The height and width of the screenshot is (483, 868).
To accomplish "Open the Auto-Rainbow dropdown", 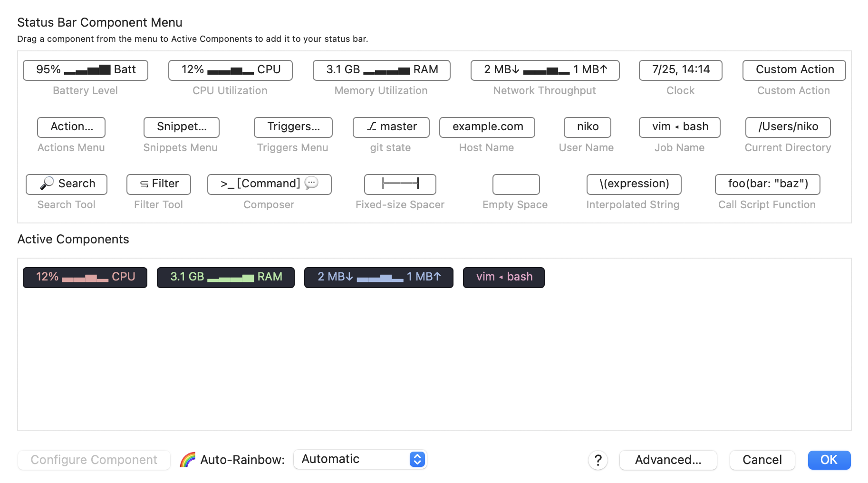I will 360,459.
